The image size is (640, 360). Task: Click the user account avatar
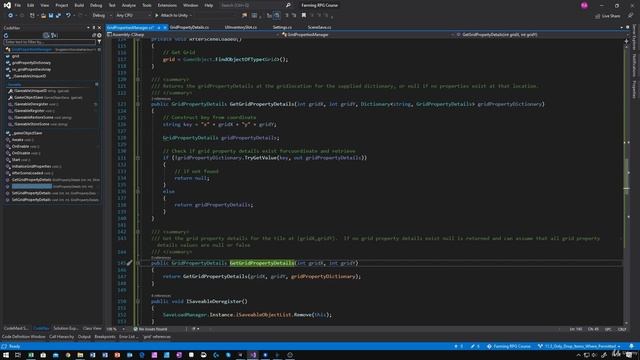click(584, 5)
